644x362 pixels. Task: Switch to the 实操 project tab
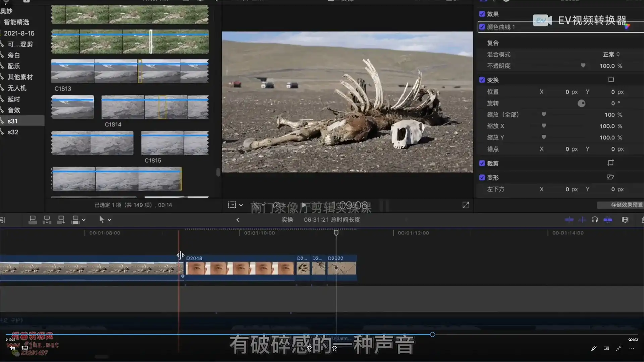[288, 220]
